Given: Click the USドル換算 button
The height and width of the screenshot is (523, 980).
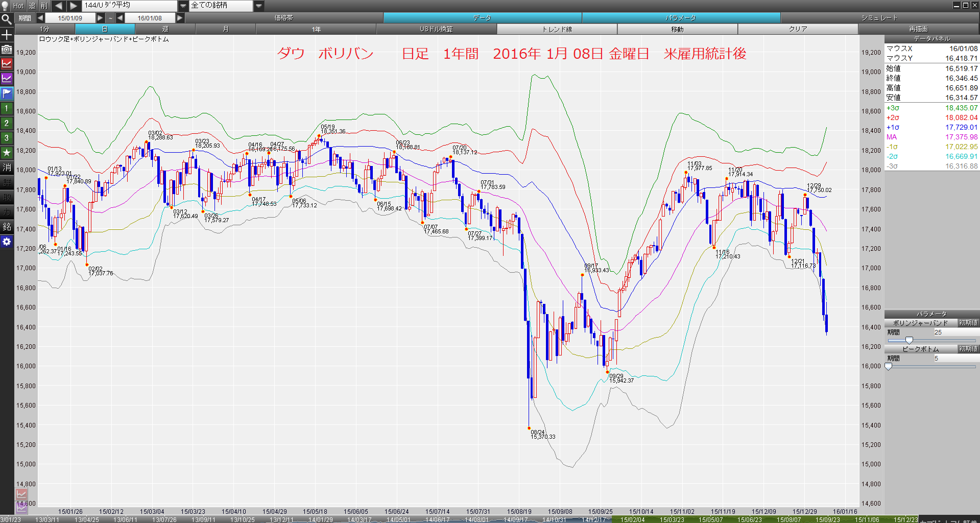Looking at the screenshot, I should [437, 29].
